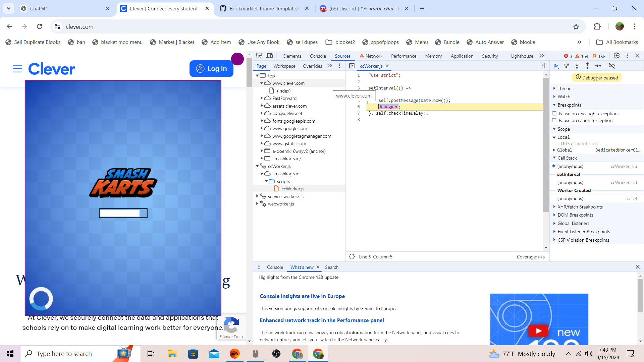Pretty print code with braces icon
The height and width of the screenshot is (362, 644).
click(x=352, y=257)
